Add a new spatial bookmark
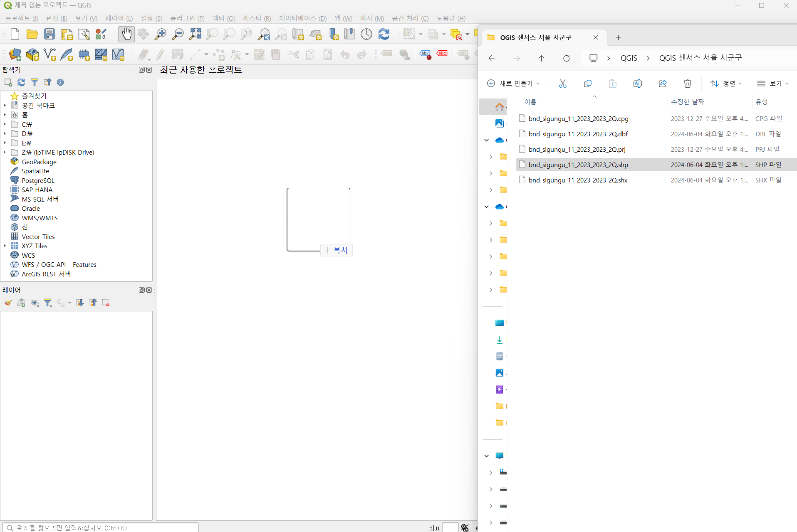Screen dimensions: 797x532 click(334, 34)
